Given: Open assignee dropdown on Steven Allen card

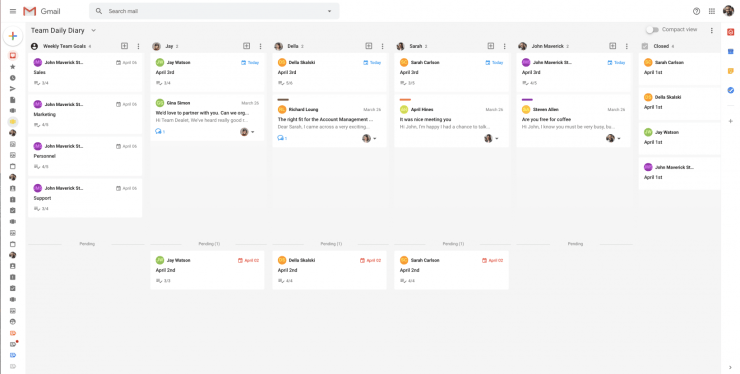Looking at the screenshot, I should pyautogui.click(x=619, y=138).
